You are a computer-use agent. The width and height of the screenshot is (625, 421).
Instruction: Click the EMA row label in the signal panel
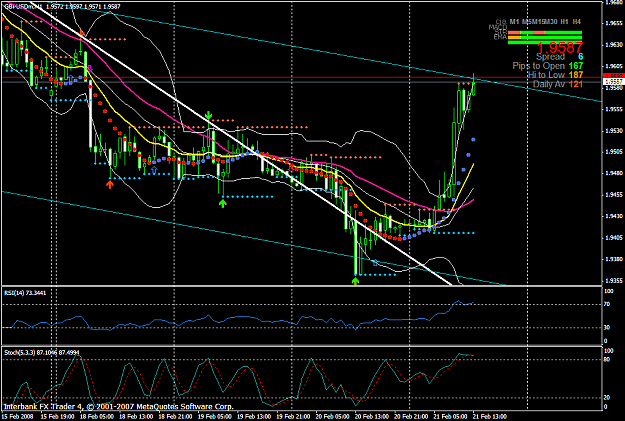click(500, 37)
